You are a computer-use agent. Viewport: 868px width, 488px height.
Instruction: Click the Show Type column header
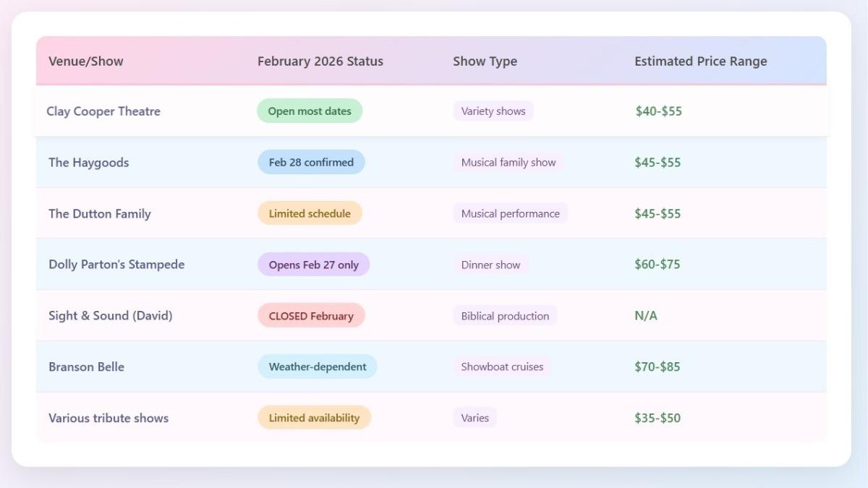[485, 61]
